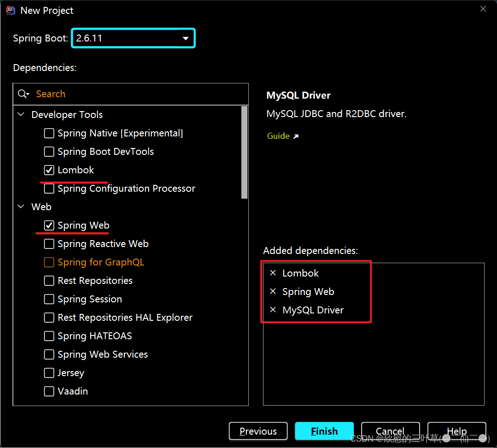Open search options magnifier icon
The width and height of the screenshot is (497, 448).
[x=23, y=94]
